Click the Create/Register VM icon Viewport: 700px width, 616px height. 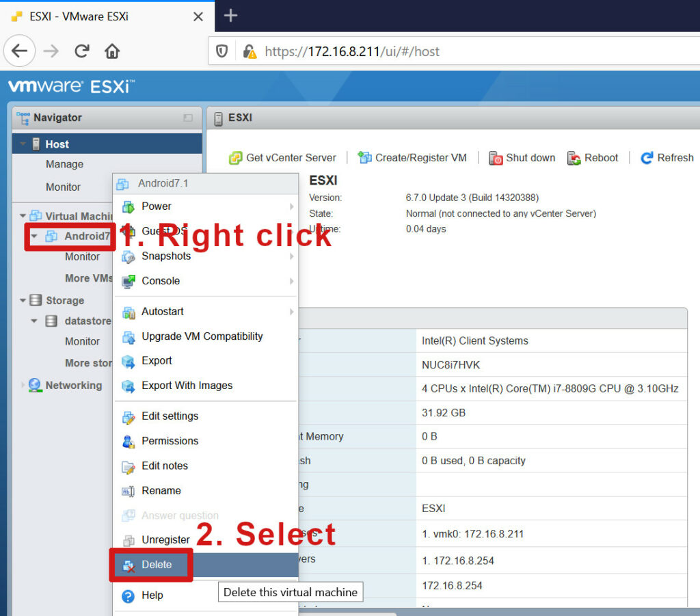pos(365,157)
